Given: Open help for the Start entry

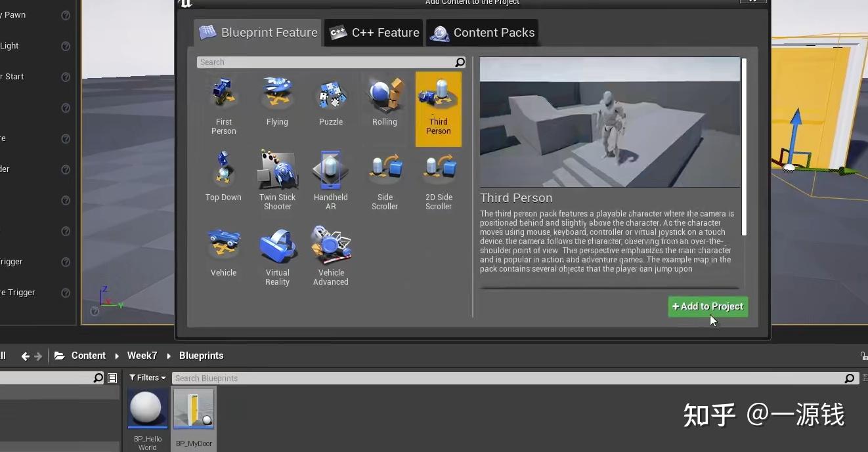Looking at the screenshot, I should [66, 77].
